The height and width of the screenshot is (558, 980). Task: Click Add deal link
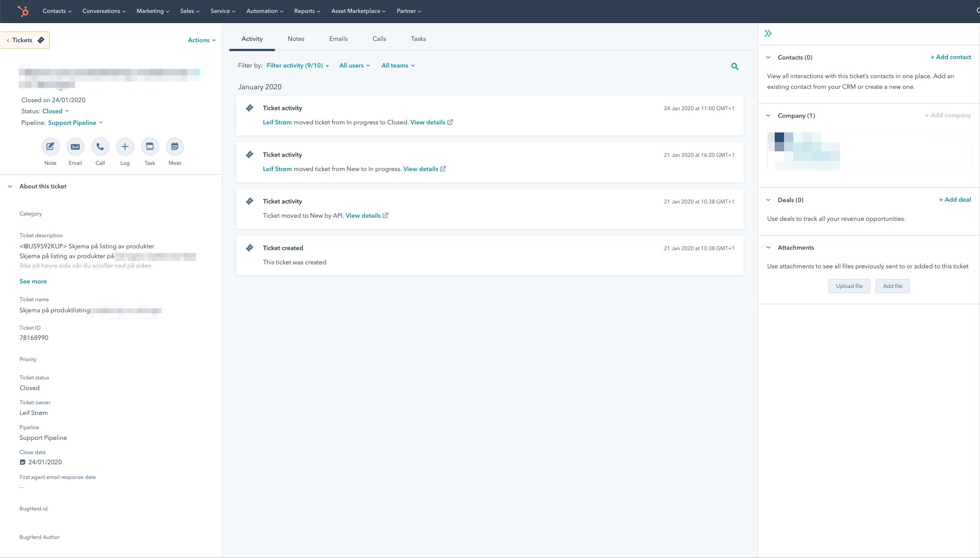(x=955, y=199)
